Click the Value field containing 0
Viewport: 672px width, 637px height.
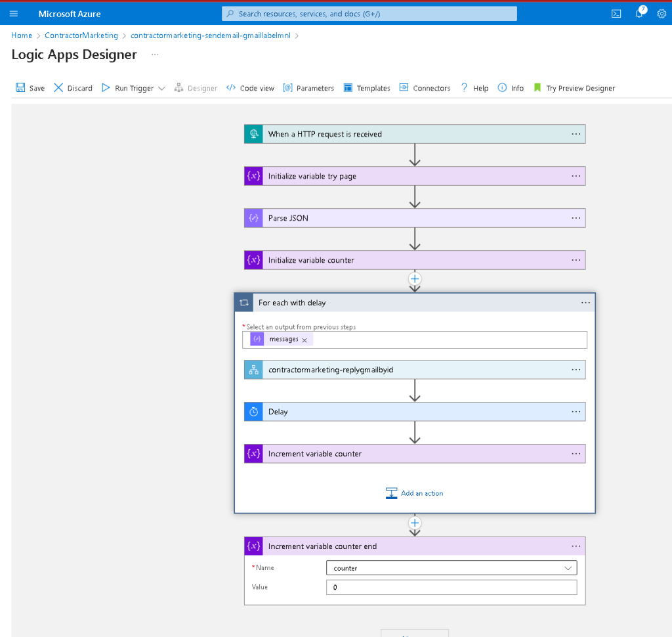[451, 587]
